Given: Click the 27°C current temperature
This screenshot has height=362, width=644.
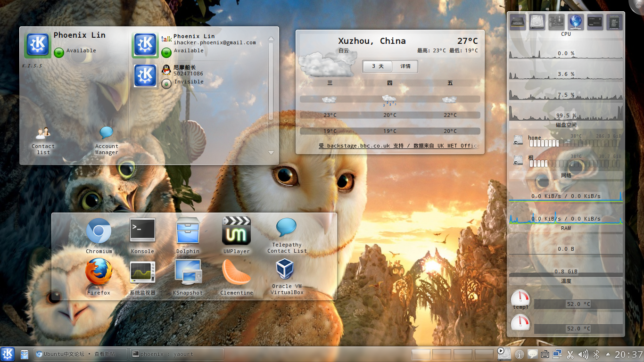Looking at the screenshot, I should click(467, 41).
